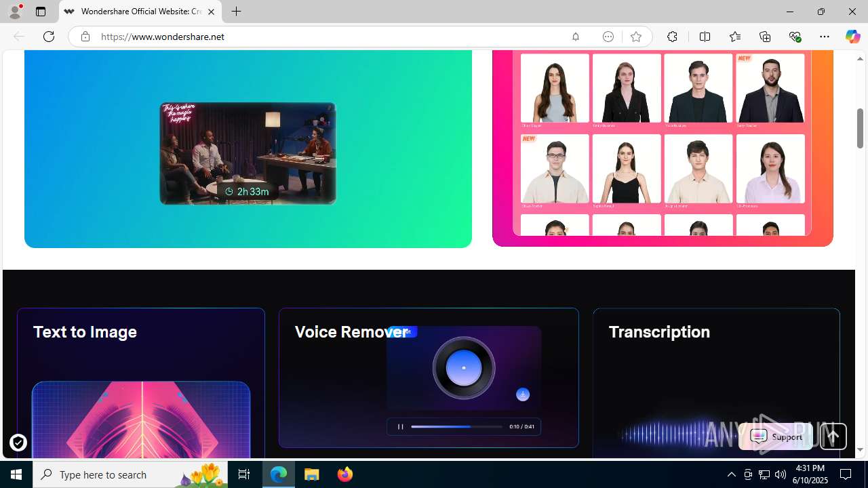Seek the Voice Remover playback progress bar
Screen dimensions: 868x488
[x=456, y=427]
